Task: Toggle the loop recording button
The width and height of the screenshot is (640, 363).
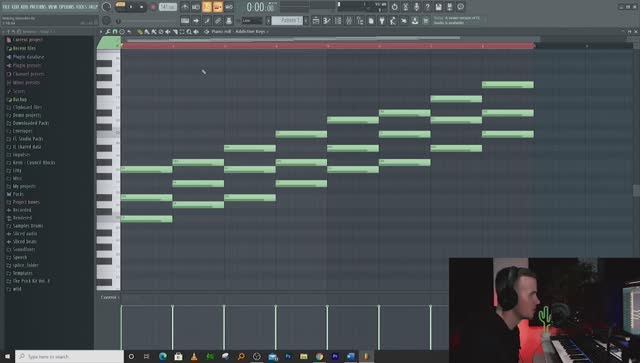Action: pos(229,7)
